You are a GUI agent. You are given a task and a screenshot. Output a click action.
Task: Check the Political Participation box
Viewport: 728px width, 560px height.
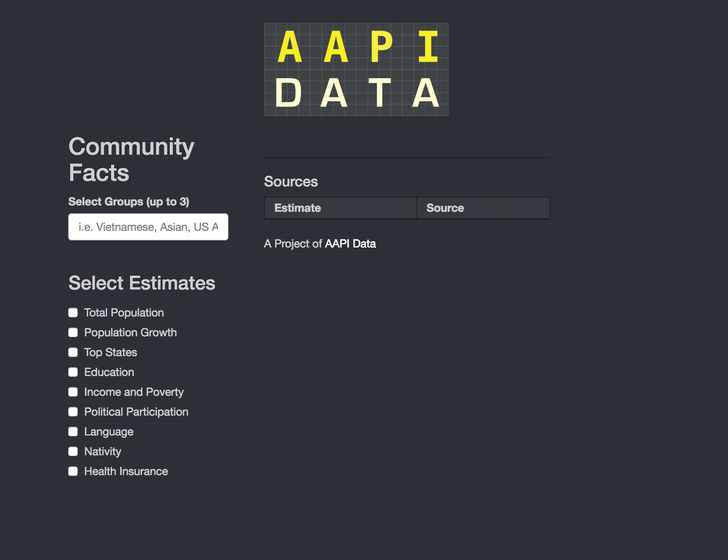click(x=73, y=412)
